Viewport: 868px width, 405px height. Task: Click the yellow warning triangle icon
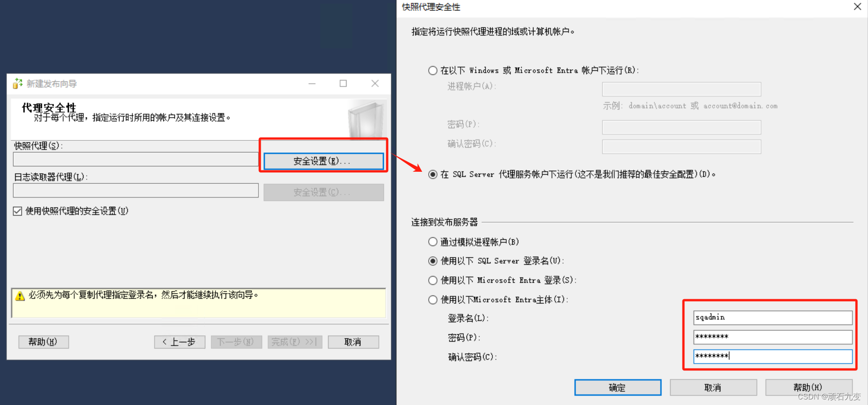pyautogui.click(x=20, y=296)
